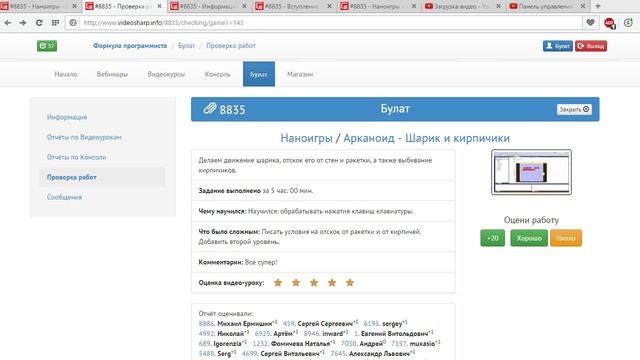Click the address bar URL field
The height and width of the screenshot is (360, 640).
[x=331, y=23]
